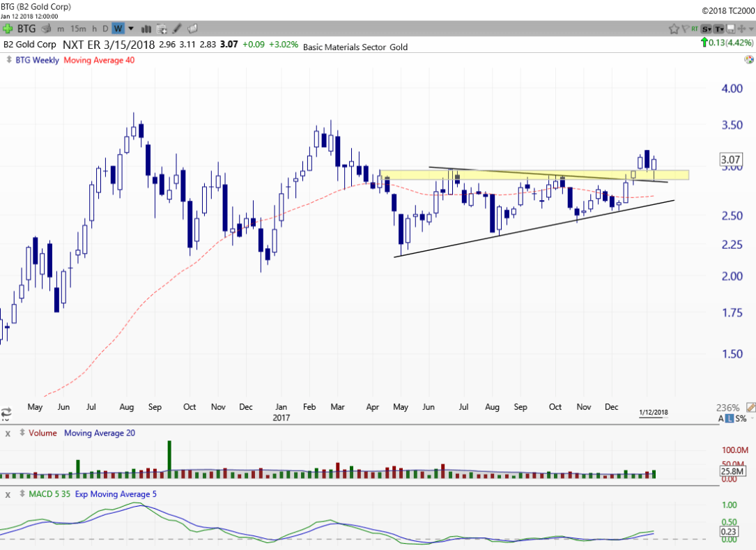The width and height of the screenshot is (756, 550).
Task: Click the save chart disk icon
Action: [x=731, y=29]
